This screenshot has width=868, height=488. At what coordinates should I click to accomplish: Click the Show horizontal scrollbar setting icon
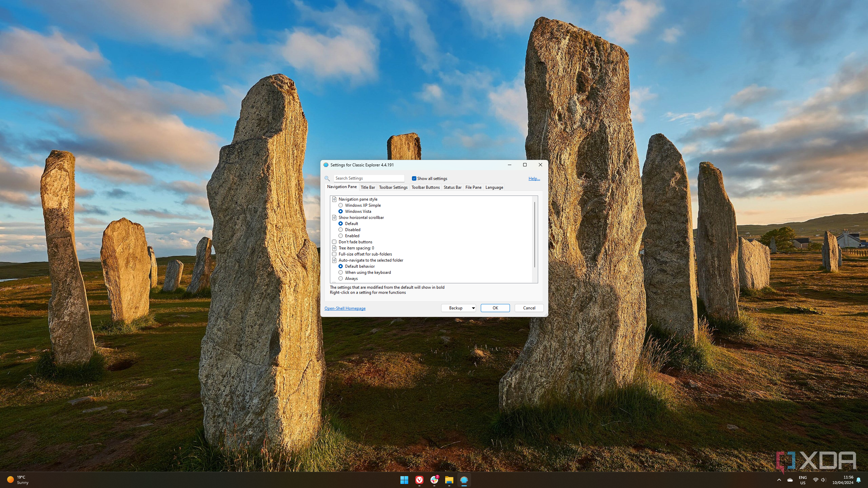[x=334, y=218]
